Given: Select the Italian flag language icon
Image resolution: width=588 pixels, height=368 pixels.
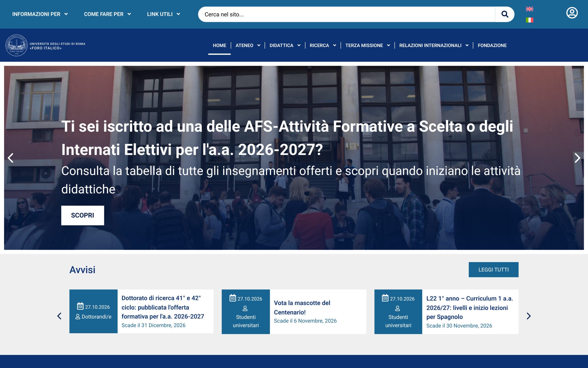Looking at the screenshot, I should (x=529, y=20).
